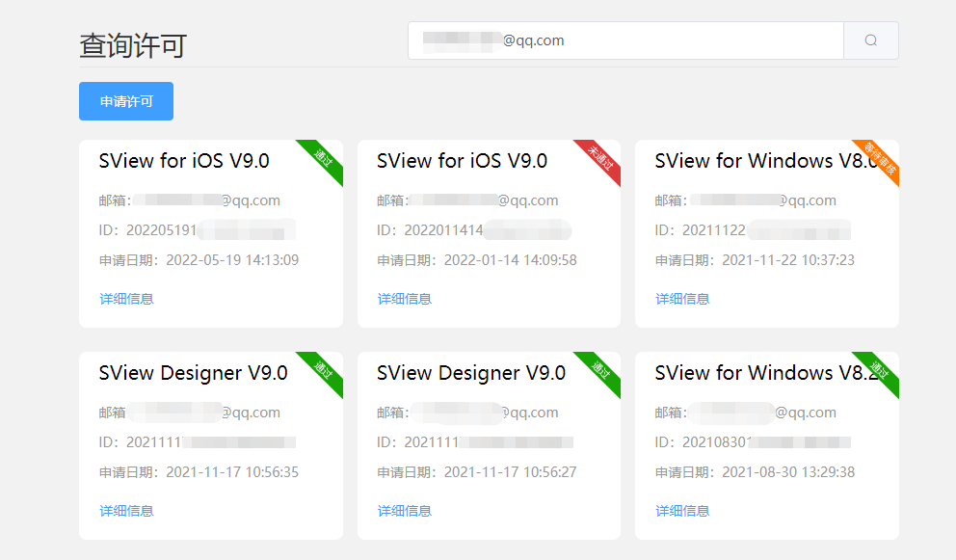Click the date 2022-05-19 14:13:09

click(x=232, y=260)
